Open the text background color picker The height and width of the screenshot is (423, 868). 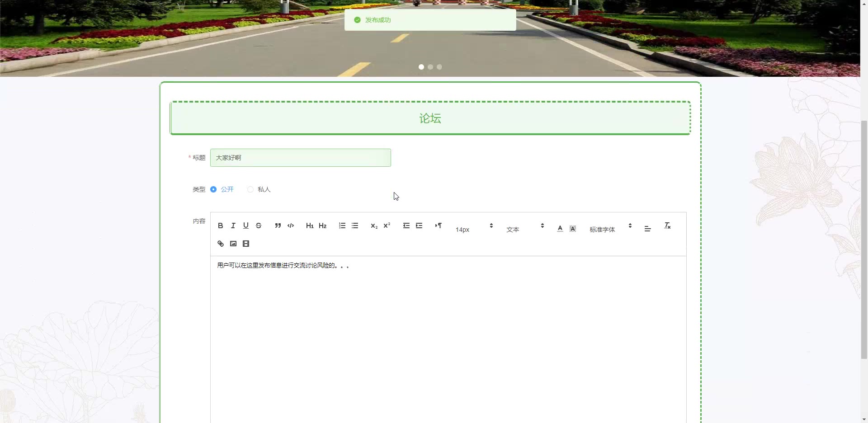pos(573,229)
